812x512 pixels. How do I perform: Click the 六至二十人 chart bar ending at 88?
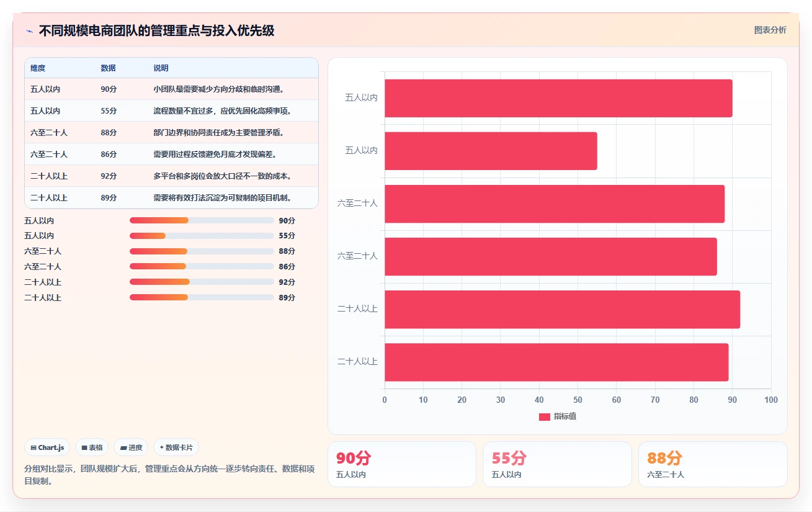coord(555,204)
